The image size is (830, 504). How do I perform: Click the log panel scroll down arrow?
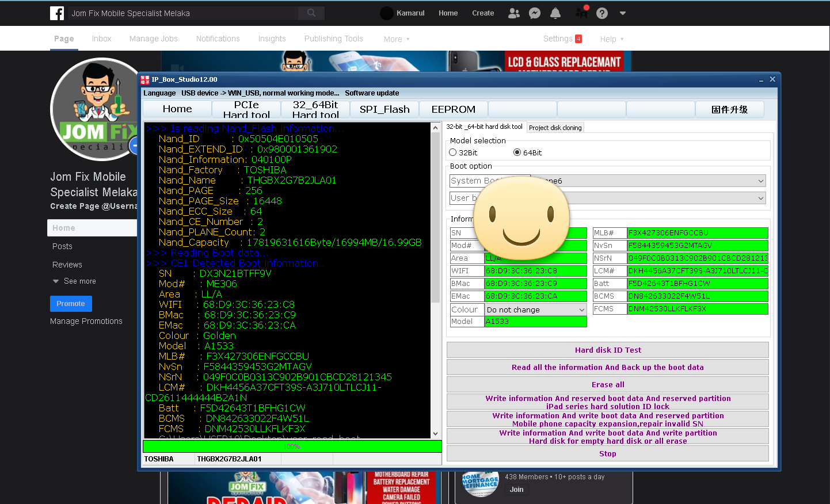(436, 433)
